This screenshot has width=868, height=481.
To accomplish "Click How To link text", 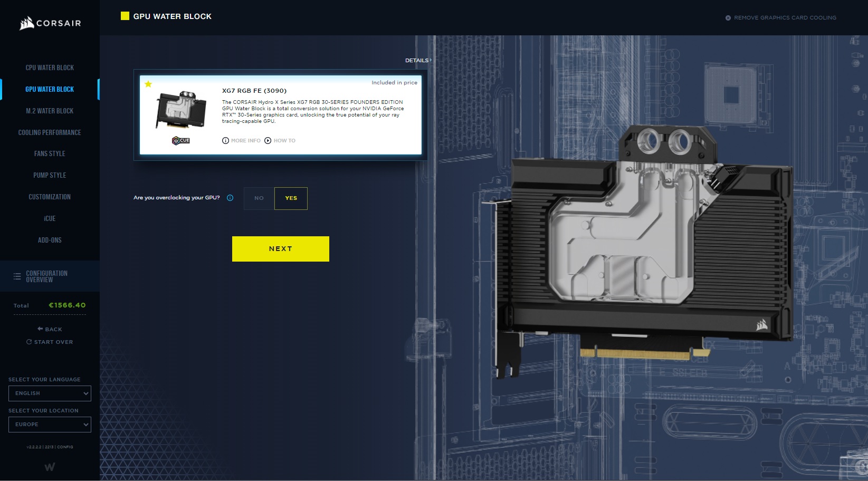I will point(284,141).
